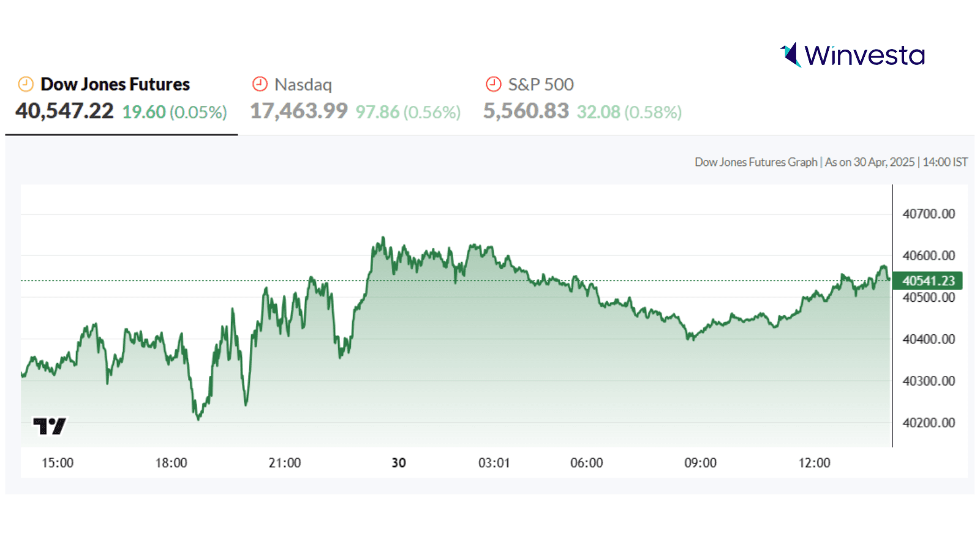Click the 40,547.22 Dow Jones price value

click(x=64, y=111)
